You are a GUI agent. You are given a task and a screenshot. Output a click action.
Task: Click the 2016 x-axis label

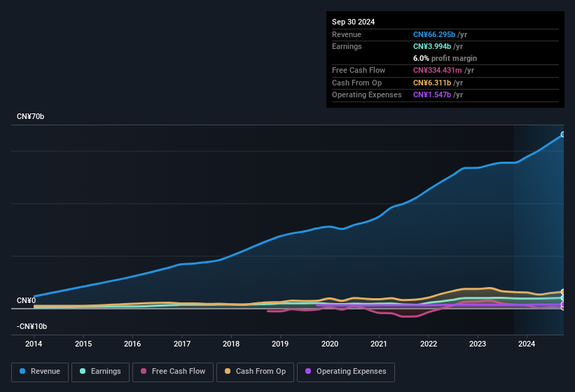132,344
